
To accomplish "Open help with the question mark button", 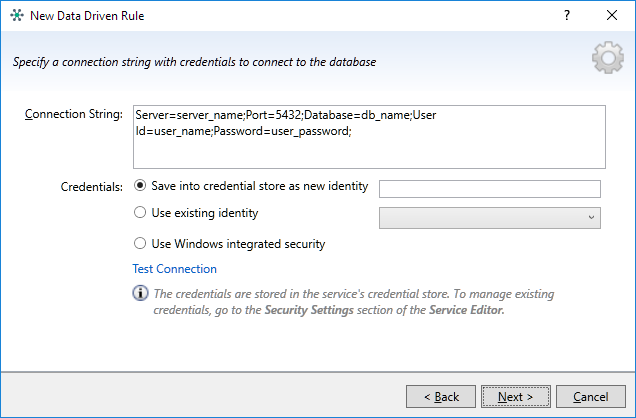I will point(566,16).
